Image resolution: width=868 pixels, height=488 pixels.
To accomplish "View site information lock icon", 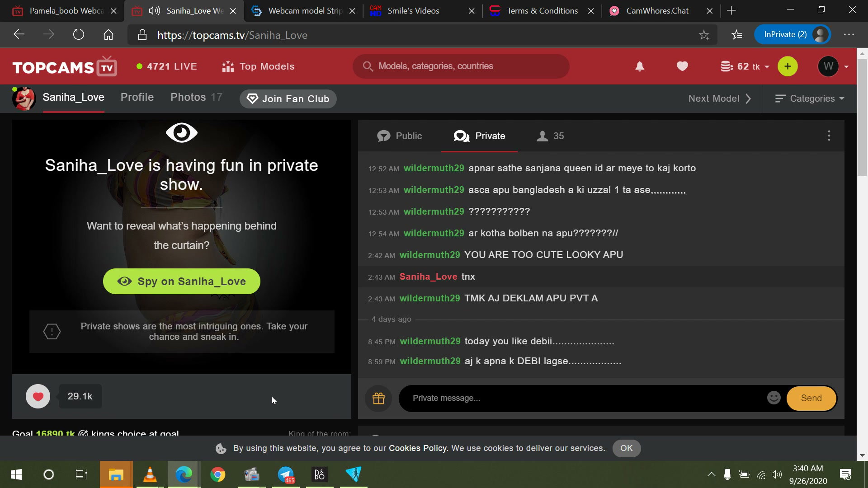I will [x=142, y=35].
